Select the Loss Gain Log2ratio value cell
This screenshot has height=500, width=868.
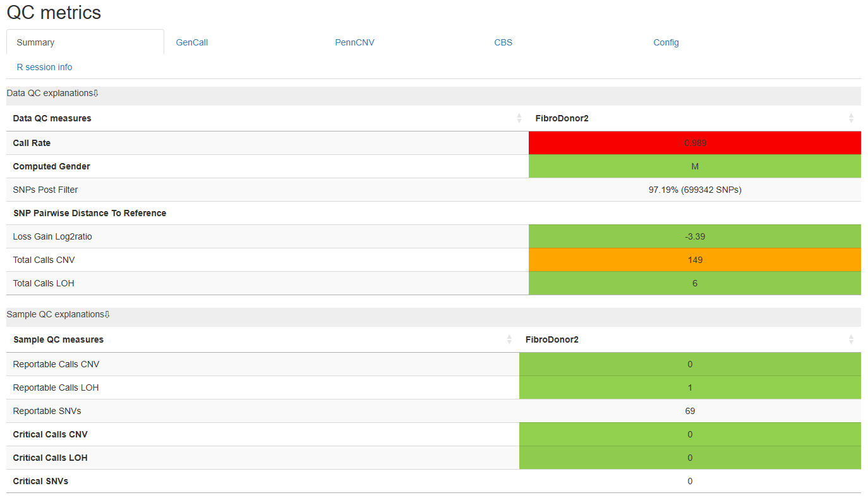click(695, 236)
